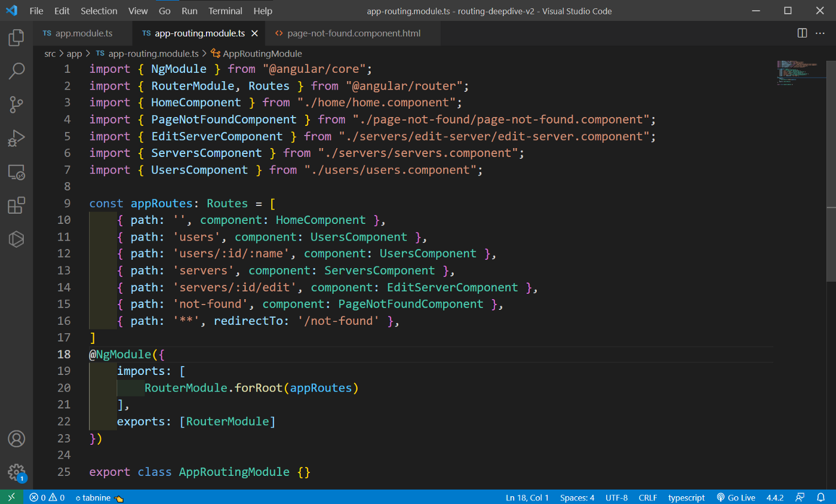This screenshot has height=504, width=836.
Task: Click 'EditServerComponent' on line 14
Action: 452,287
